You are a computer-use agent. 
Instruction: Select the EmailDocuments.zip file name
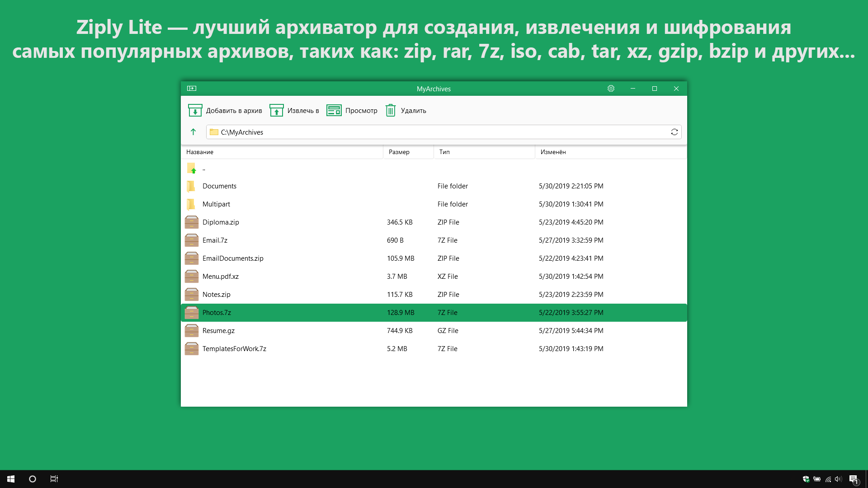pos(233,258)
